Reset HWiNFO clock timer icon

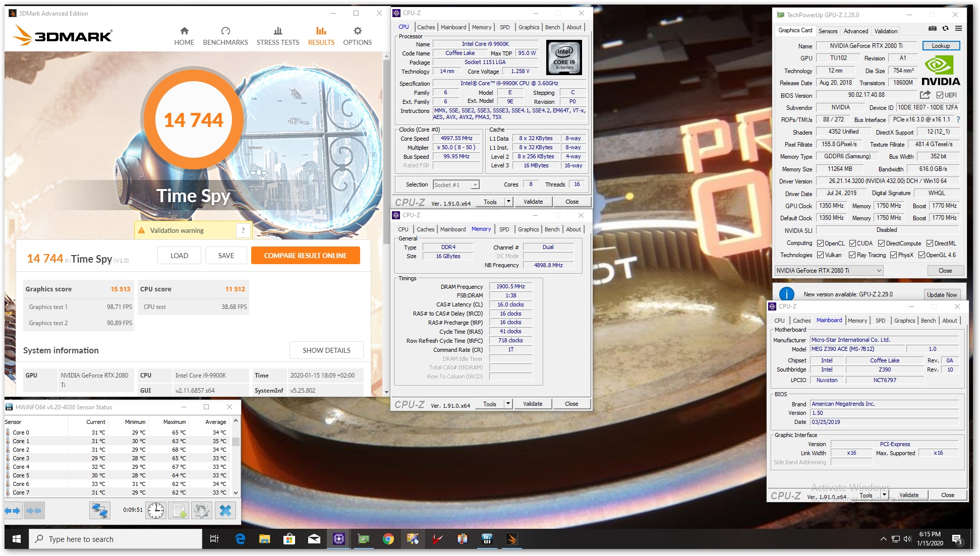(x=156, y=511)
